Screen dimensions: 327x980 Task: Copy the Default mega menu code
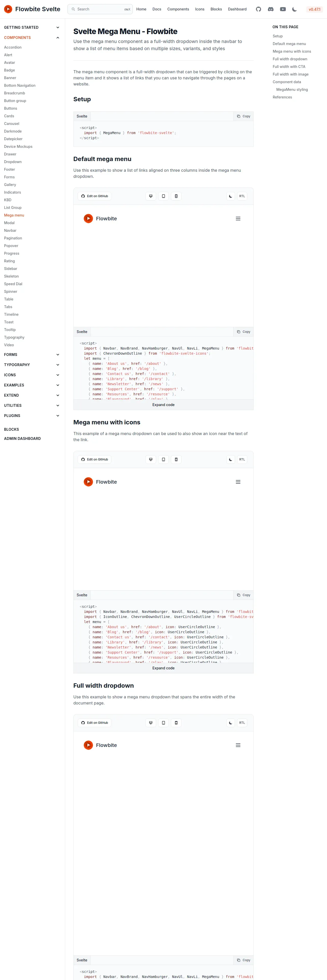click(244, 332)
